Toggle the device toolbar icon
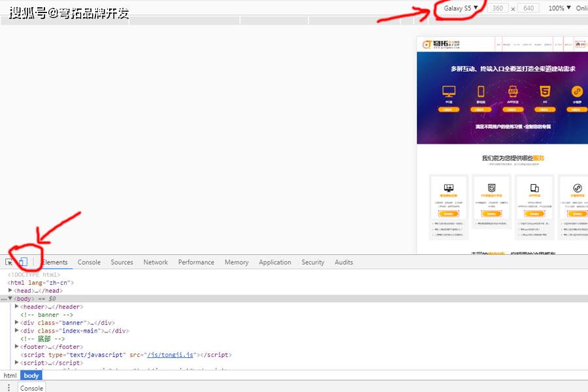 click(24, 262)
